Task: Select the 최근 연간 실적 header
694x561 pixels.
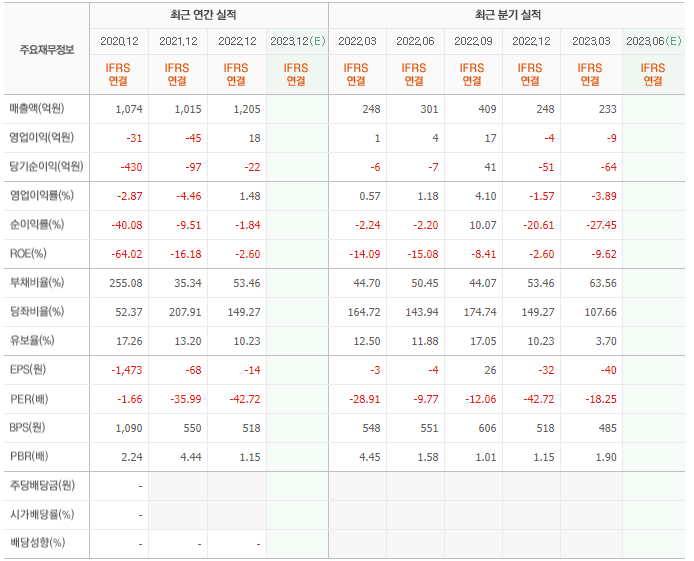Action: [203, 15]
